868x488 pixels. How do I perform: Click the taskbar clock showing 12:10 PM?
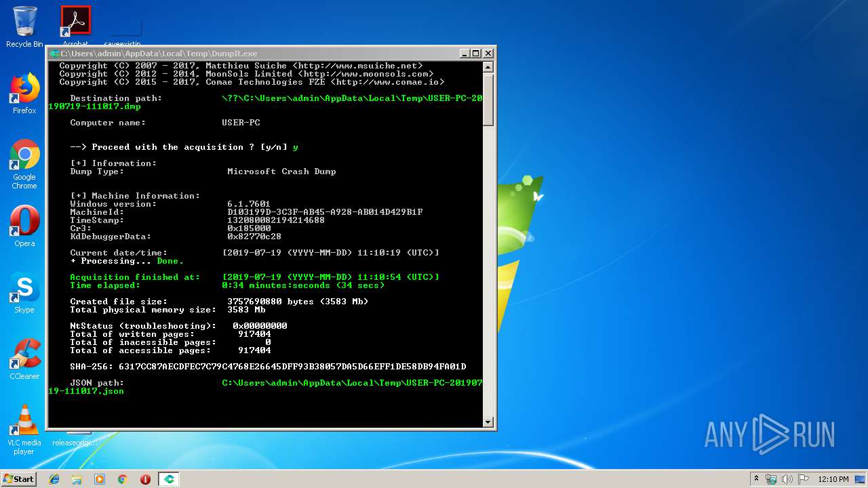tap(833, 479)
